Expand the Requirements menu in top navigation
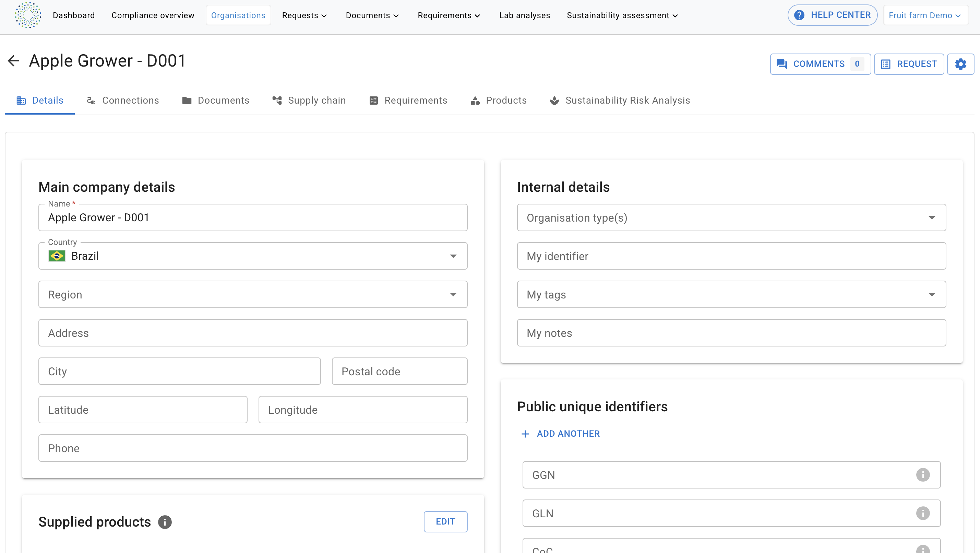980x553 pixels. point(449,15)
